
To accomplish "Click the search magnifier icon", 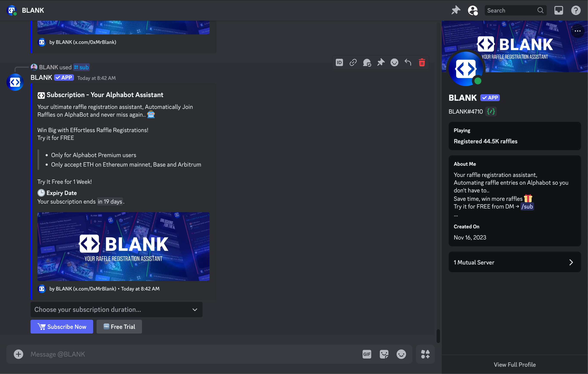I will click(x=540, y=10).
